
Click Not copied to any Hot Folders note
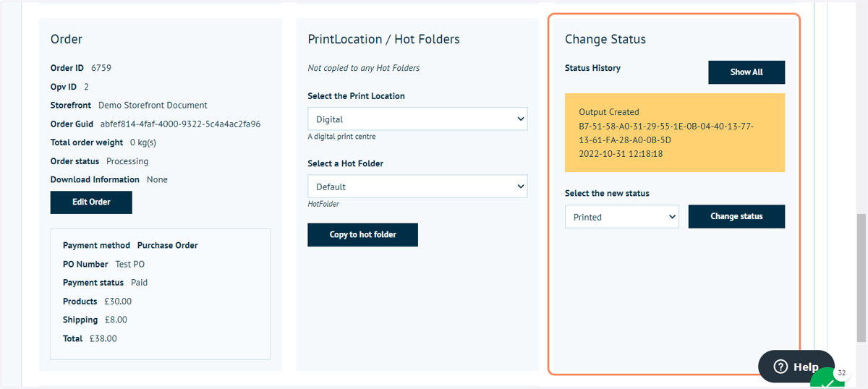click(364, 68)
